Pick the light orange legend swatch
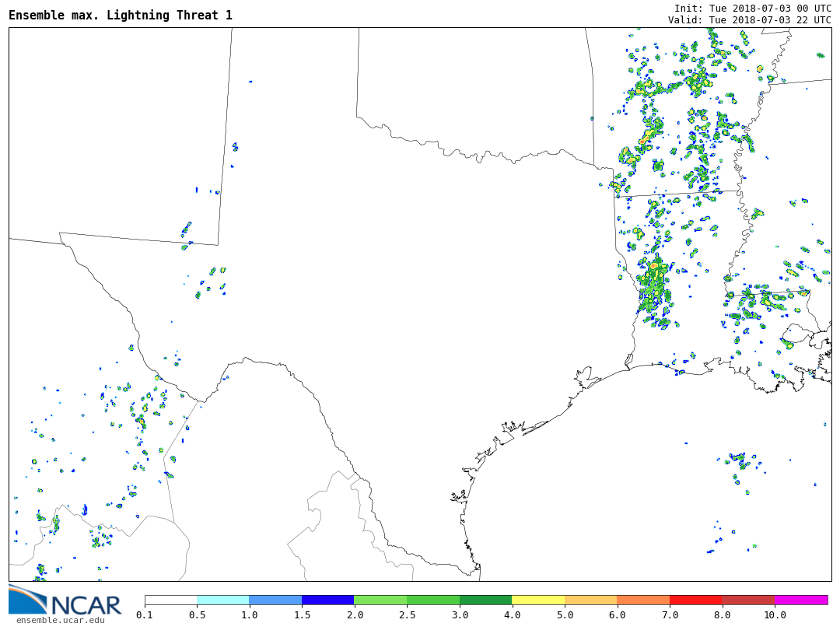840x630 pixels. coord(590,600)
